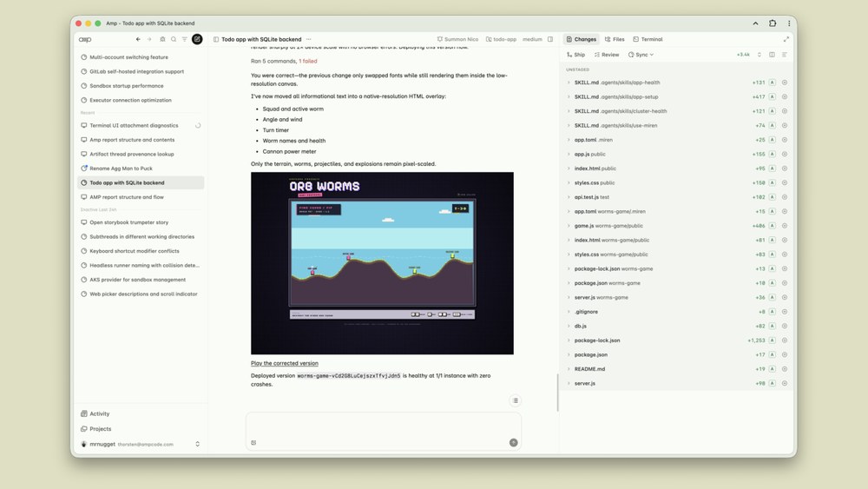Switch to the Changes tab
The width and height of the screenshot is (868, 489).
[x=582, y=39]
